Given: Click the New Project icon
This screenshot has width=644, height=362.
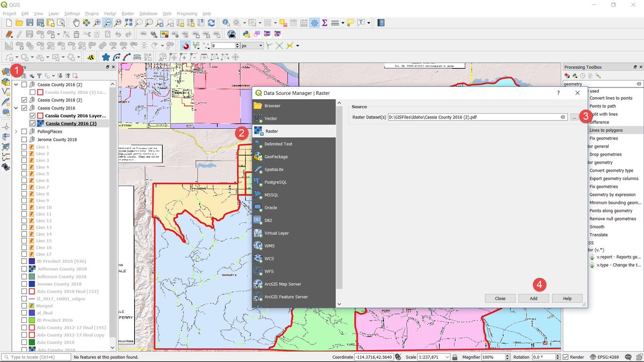Looking at the screenshot, I should [x=9, y=23].
